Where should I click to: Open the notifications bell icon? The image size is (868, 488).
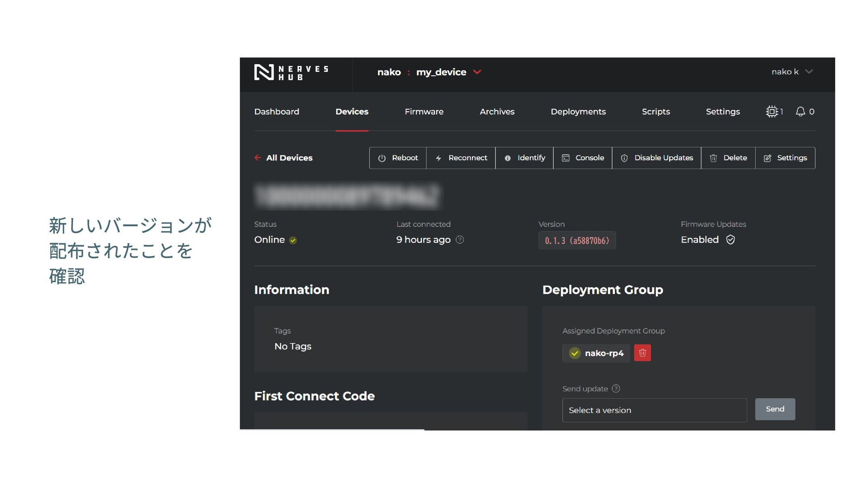pos(800,112)
